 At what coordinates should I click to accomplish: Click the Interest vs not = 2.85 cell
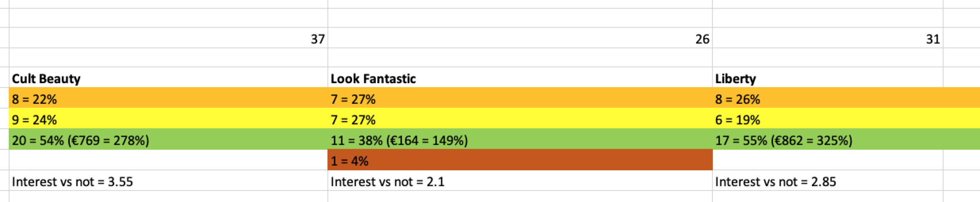point(827,181)
